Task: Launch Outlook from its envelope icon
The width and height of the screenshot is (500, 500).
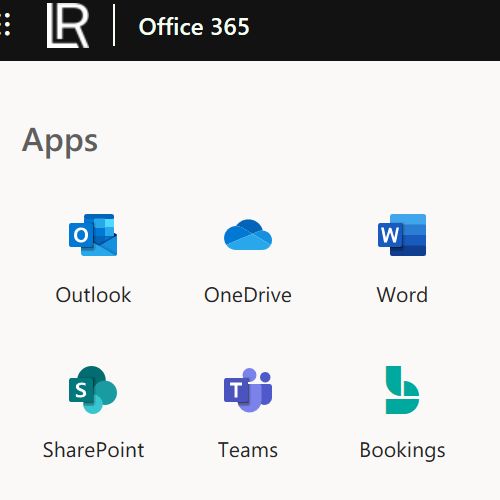Action: [x=93, y=235]
